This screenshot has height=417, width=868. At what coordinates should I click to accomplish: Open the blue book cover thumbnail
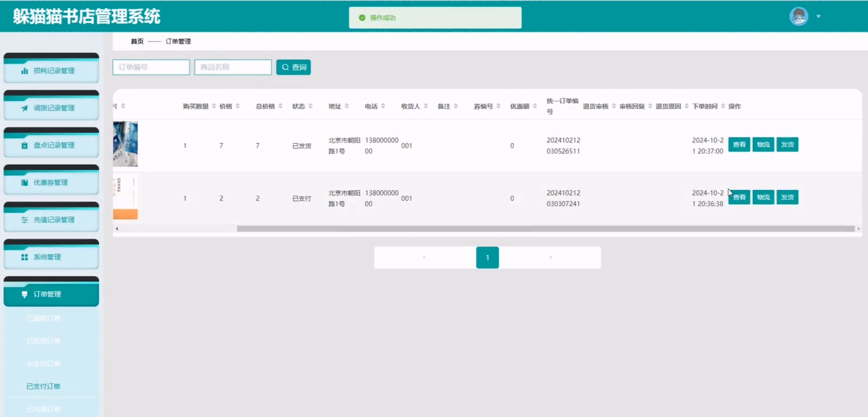[125, 144]
